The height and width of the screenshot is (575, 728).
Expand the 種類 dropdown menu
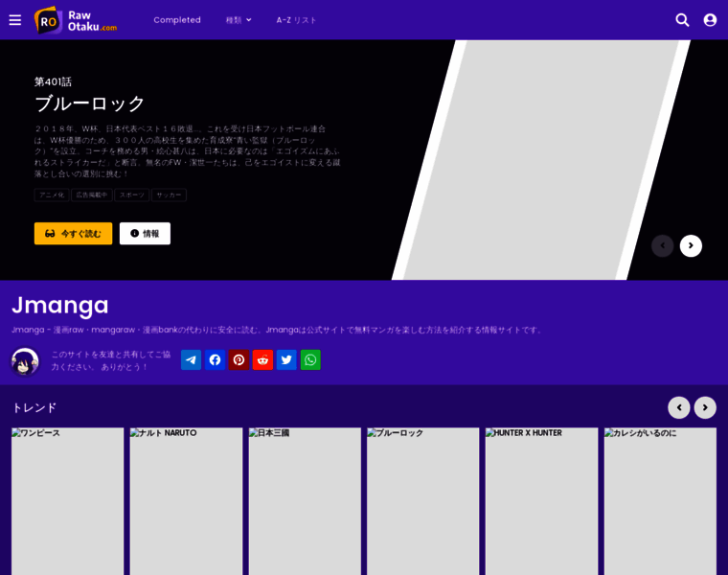[x=239, y=20]
